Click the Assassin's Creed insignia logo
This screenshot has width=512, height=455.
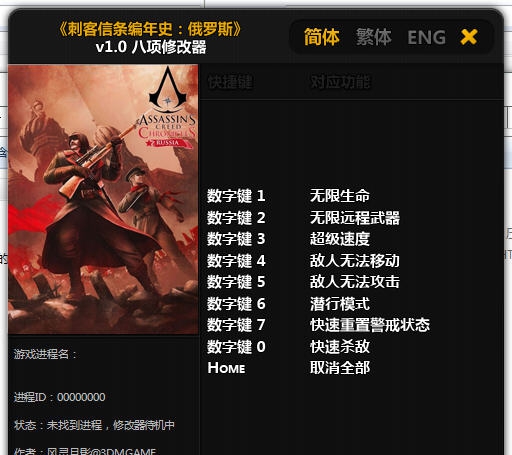(168, 89)
